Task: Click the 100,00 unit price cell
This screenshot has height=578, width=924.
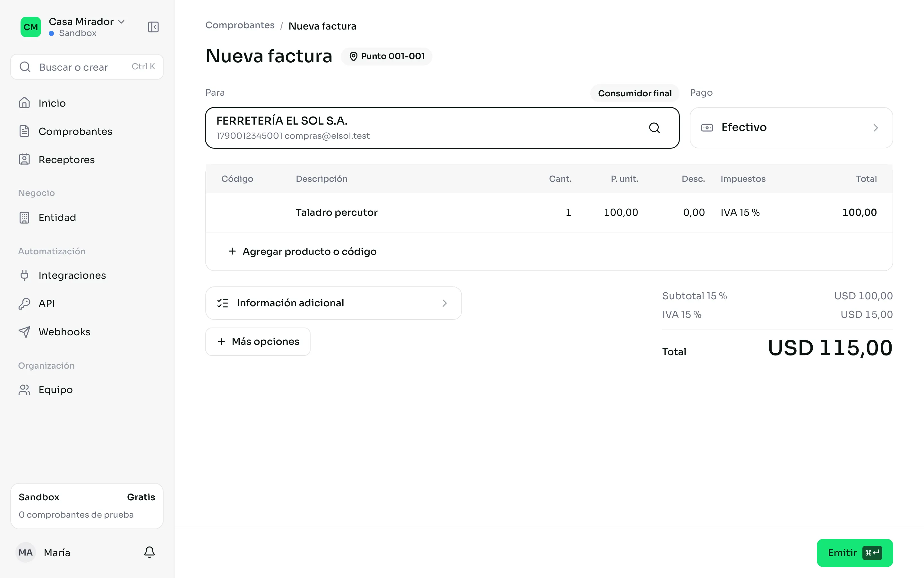Action: click(x=620, y=213)
